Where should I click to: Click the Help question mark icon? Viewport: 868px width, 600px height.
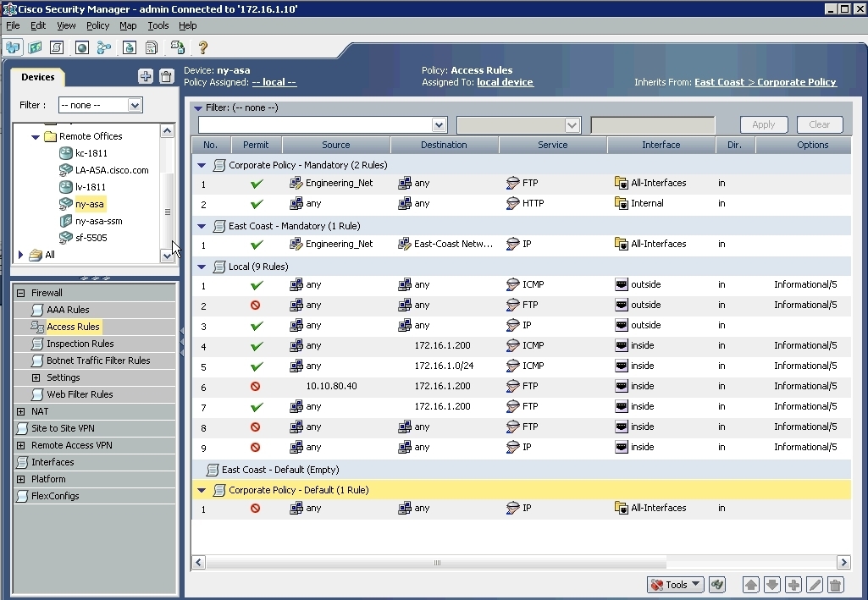(x=202, y=47)
